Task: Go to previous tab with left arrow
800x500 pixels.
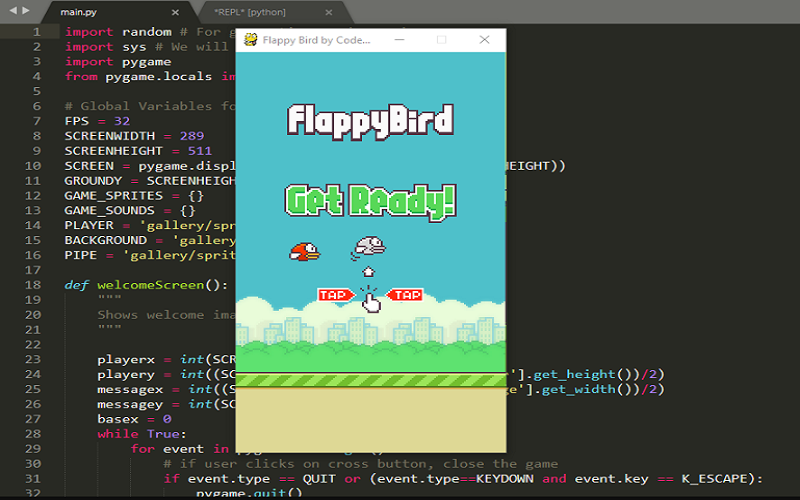Action: point(13,10)
